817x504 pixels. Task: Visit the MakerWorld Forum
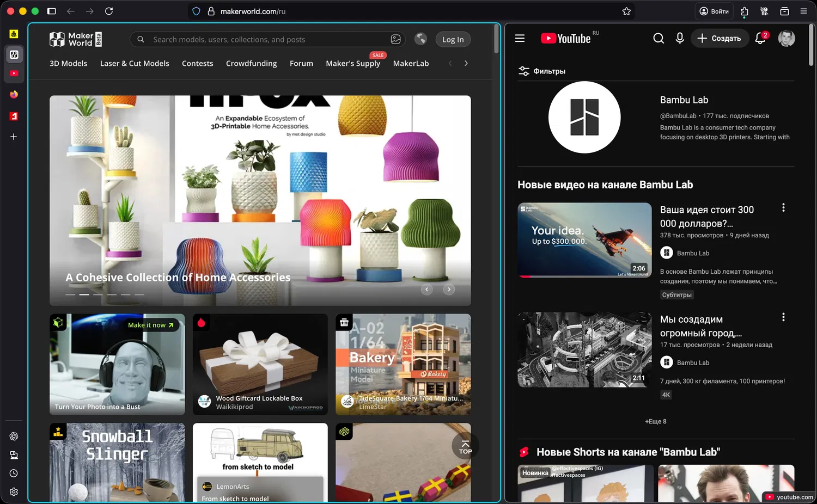301,64
